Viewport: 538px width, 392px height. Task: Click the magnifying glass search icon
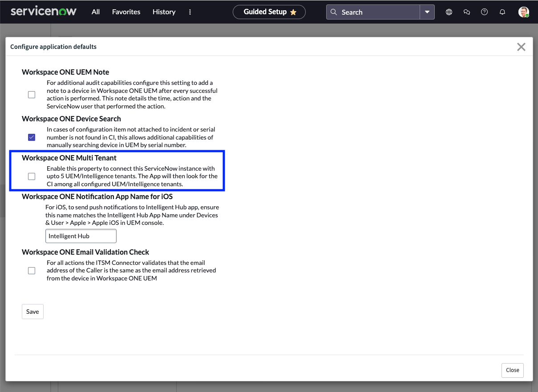[x=333, y=12]
